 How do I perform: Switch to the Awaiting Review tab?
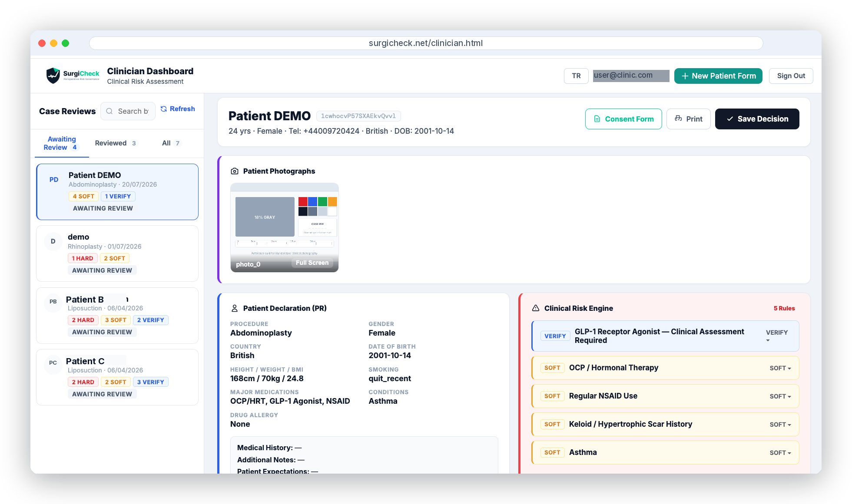pyautogui.click(x=62, y=143)
